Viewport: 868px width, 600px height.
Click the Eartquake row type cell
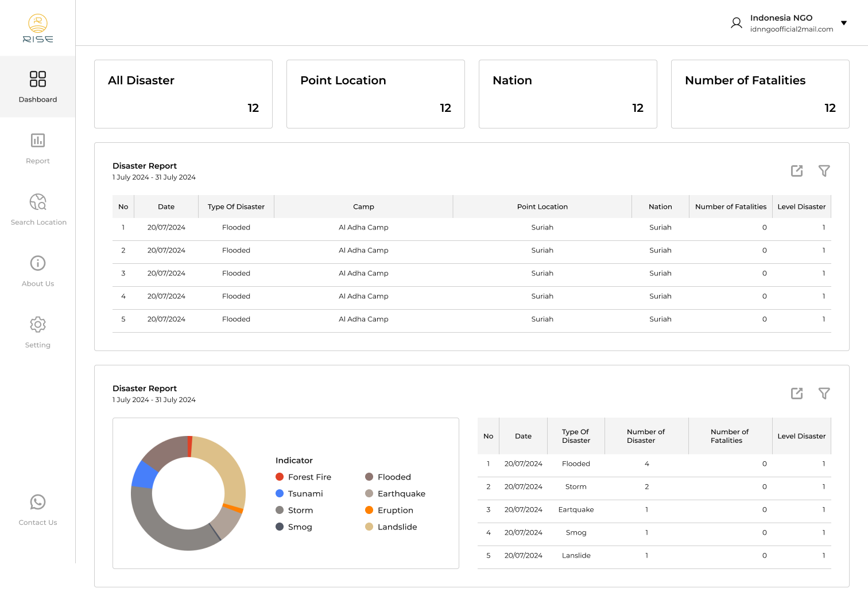tap(576, 509)
